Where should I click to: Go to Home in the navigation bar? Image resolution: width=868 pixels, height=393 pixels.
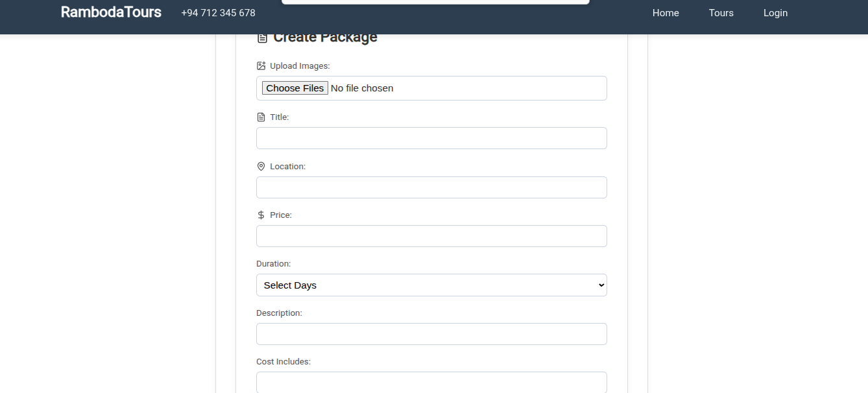(x=666, y=13)
